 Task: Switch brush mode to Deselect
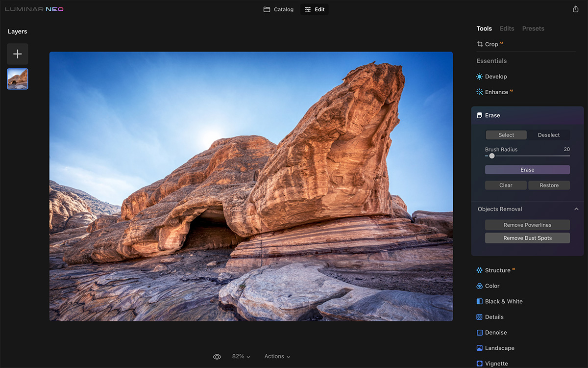click(548, 135)
